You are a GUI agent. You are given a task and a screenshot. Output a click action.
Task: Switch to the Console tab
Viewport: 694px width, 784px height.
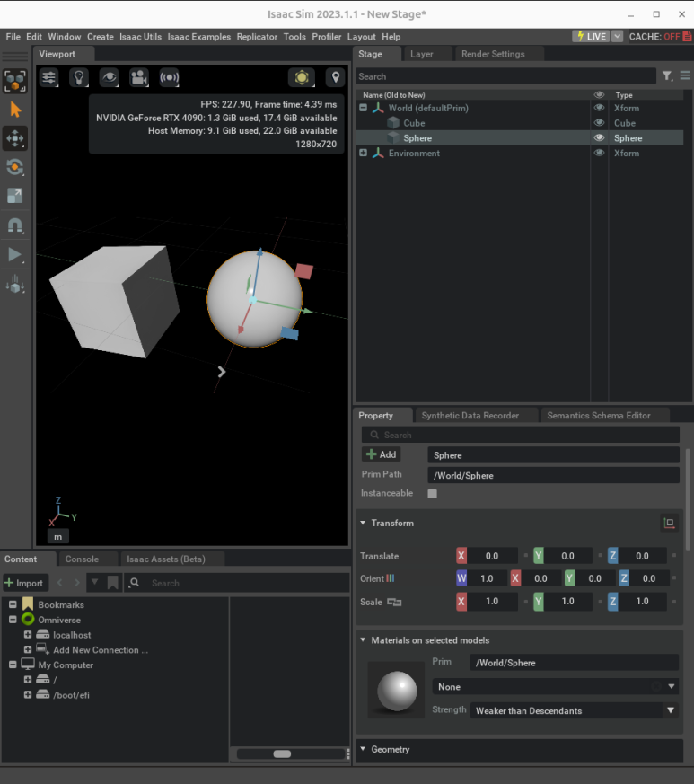click(x=82, y=559)
